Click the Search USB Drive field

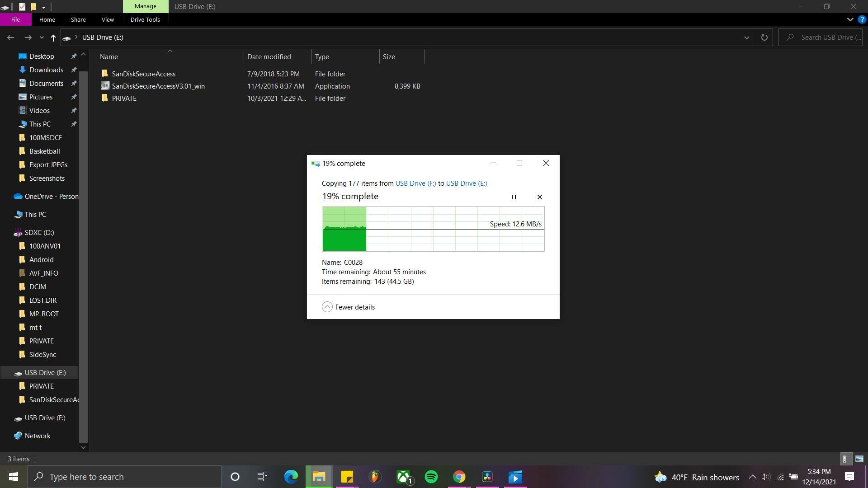click(830, 38)
